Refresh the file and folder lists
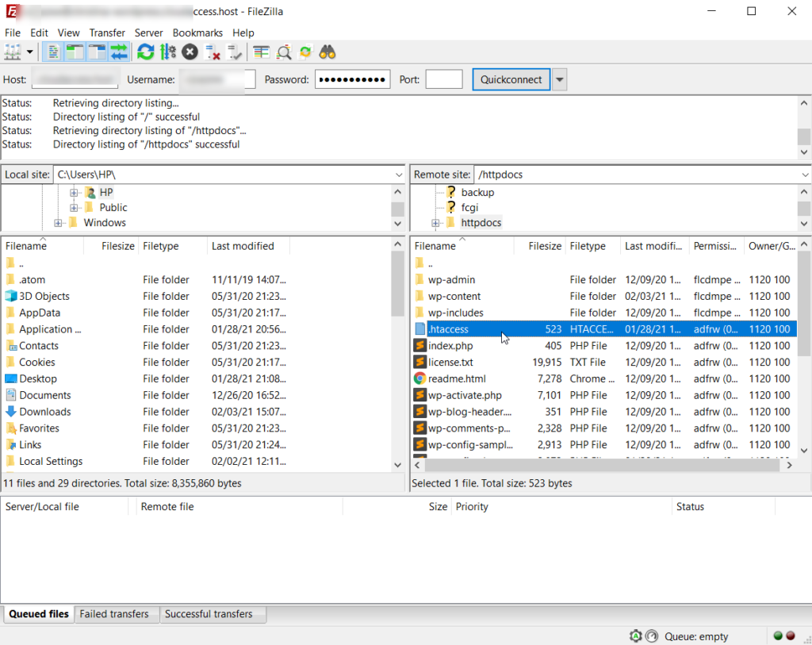The image size is (812, 645). [x=146, y=52]
